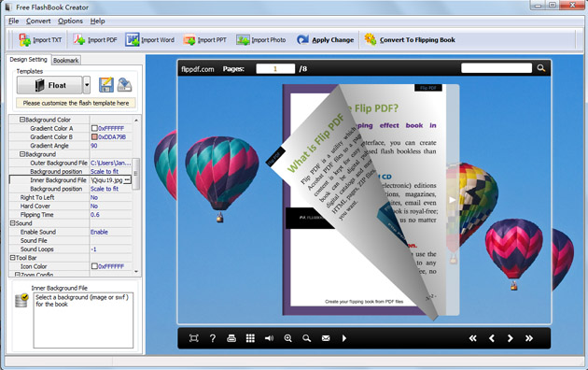
Task: Click the print icon in viewer toolbar
Action: point(231,338)
